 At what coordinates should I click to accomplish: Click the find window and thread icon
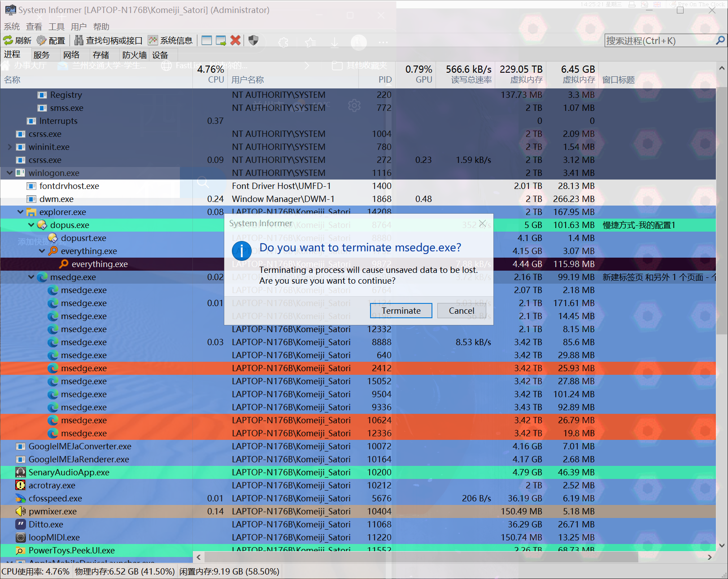pyautogui.click(x=221, y=40)
